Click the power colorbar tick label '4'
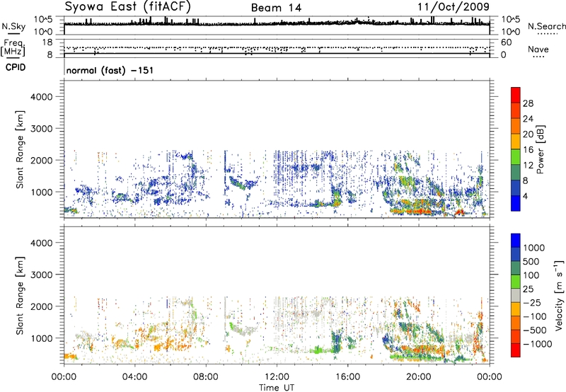This screenshot has width=566, height=392. (525, 197)
